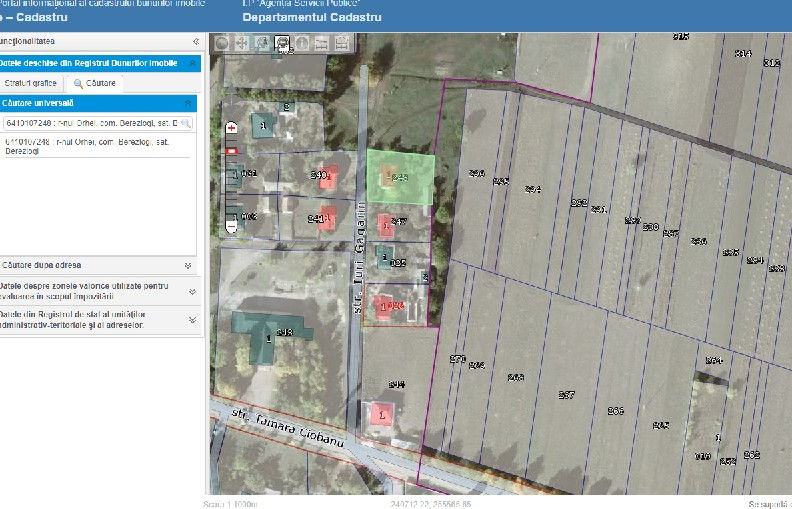Image resolution: width=792 pixels, height=509 pixels.
Task: Click the search magnifier icon in search box
Action: (186, 123)
